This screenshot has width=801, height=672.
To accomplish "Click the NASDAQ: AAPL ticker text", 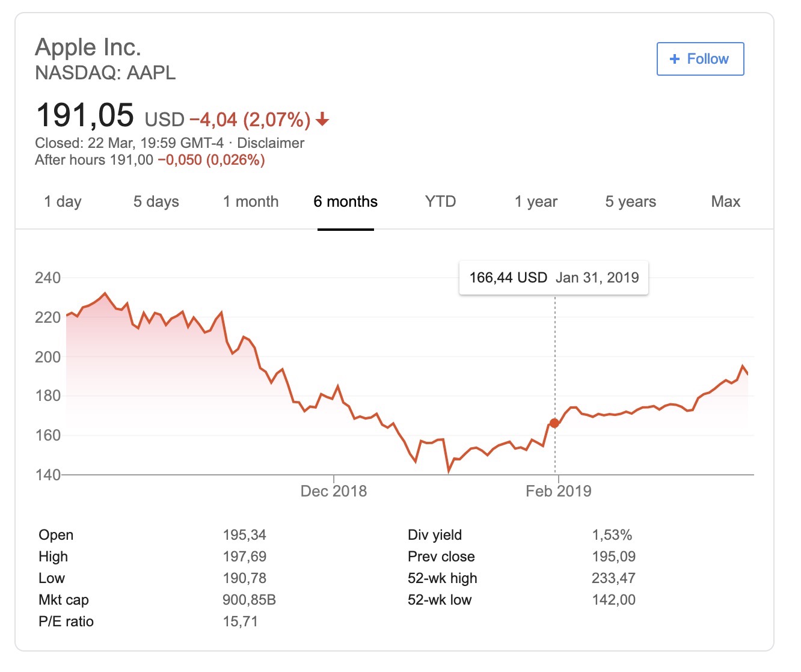I will pos(105,73).
